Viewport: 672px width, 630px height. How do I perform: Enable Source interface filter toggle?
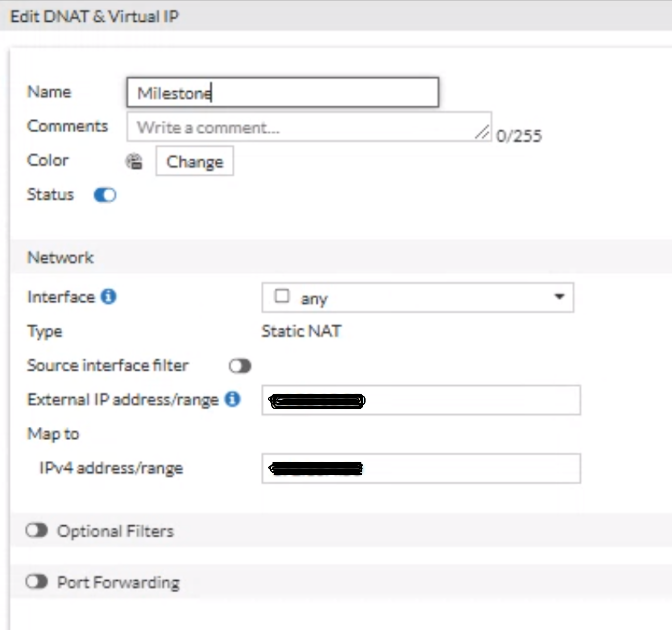coord(240,366)
